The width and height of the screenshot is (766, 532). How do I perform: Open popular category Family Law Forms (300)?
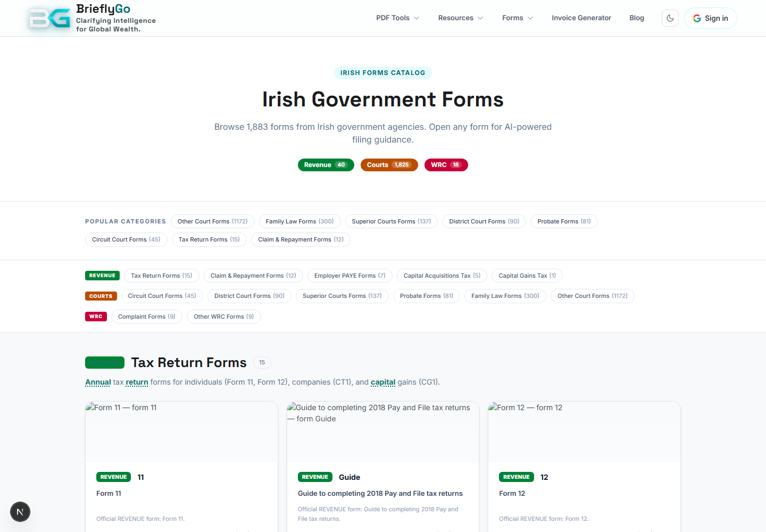(x=300, y=221)
